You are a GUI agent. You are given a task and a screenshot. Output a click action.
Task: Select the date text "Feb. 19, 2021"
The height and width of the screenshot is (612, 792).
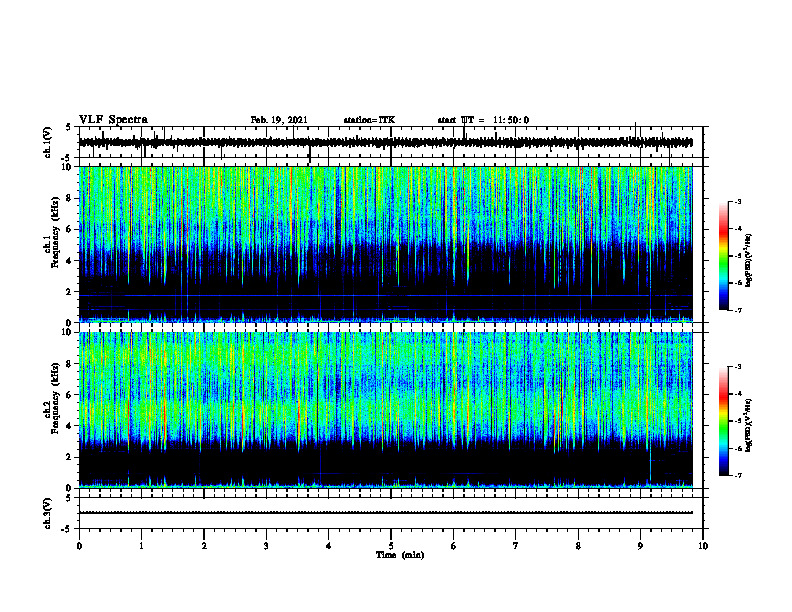(279, 120)
